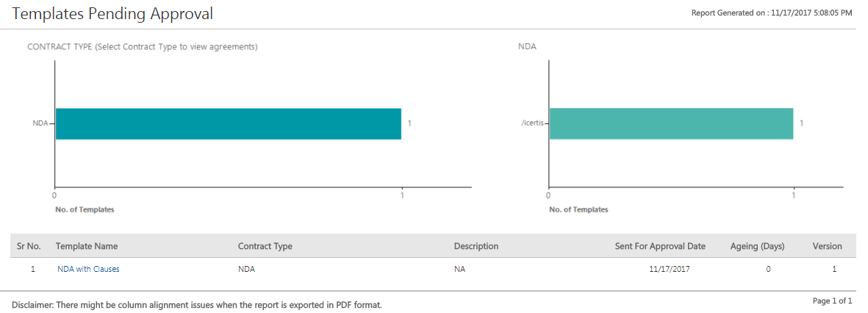Select the green /icertis bar in NDA chart
Image resolution: width=868 pixels, height=313 pixels.
point(671,123)
